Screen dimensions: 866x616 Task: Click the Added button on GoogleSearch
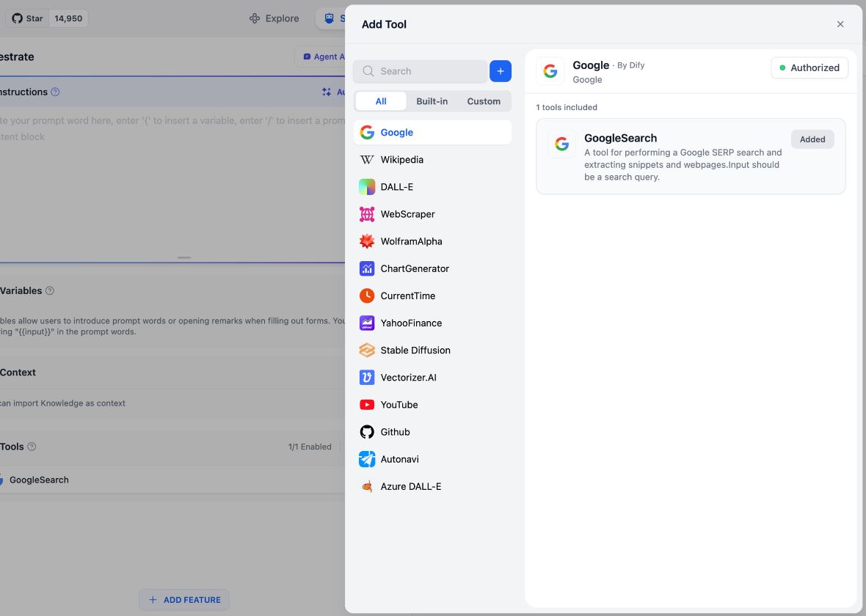click(812, 139)
